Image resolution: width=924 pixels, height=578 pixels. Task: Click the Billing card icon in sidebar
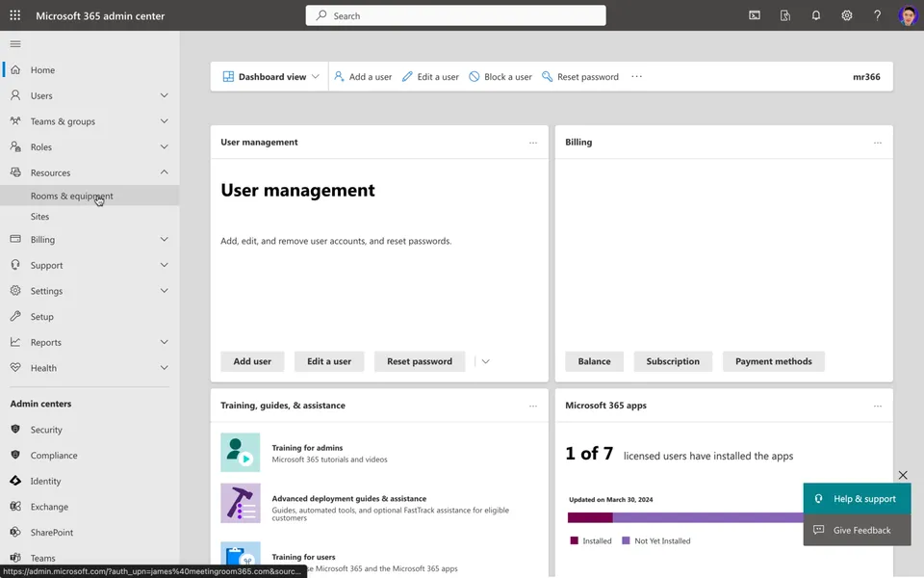coord(15,239)
